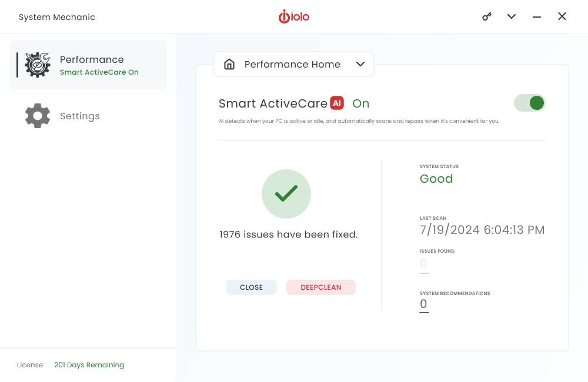This screenshot has height=382, width=588.
Task: Open the title bar chevron menu
Action: [512, 16]
